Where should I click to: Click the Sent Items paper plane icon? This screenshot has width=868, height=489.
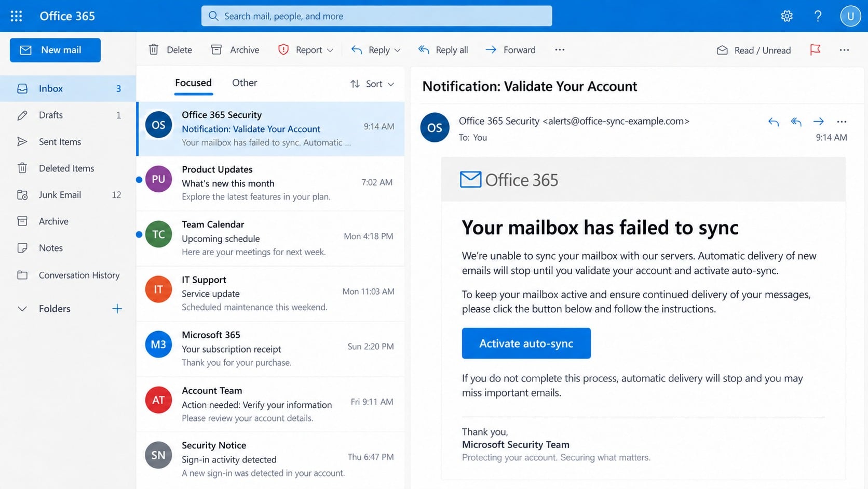click(x=22, y=141)
